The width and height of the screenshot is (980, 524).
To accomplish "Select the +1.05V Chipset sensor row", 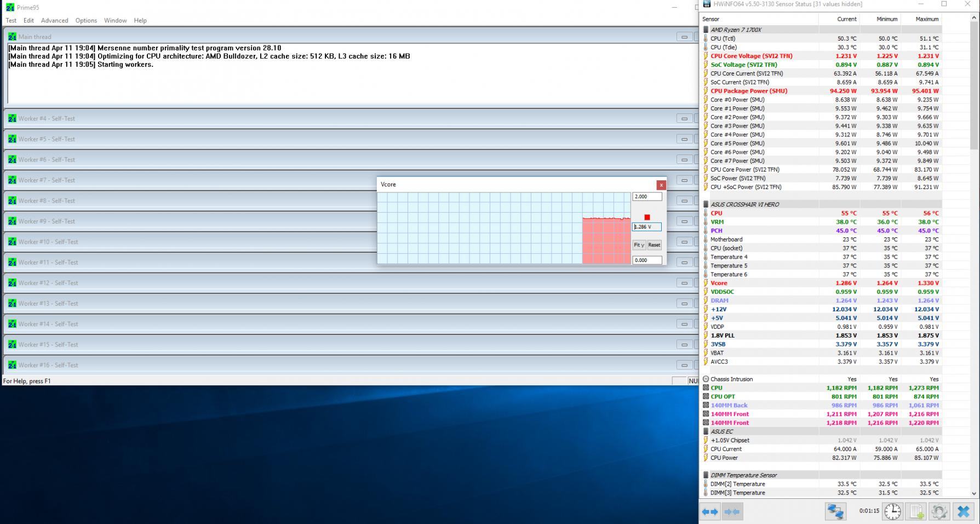I will point(821,440).
